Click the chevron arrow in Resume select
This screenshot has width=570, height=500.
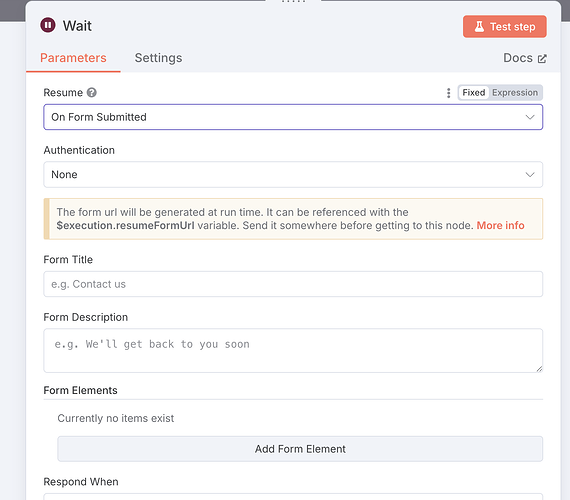pyautogui.click(x=530, y=117)
